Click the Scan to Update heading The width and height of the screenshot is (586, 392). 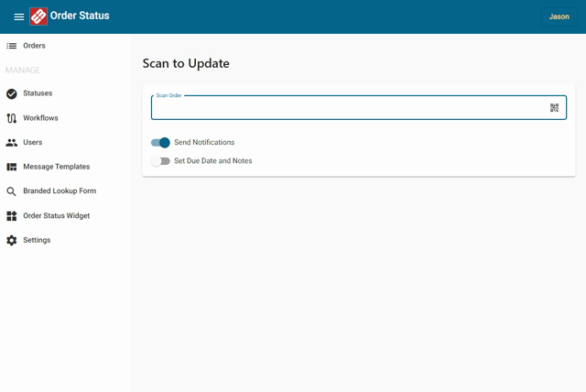click(x=186, y=63)
